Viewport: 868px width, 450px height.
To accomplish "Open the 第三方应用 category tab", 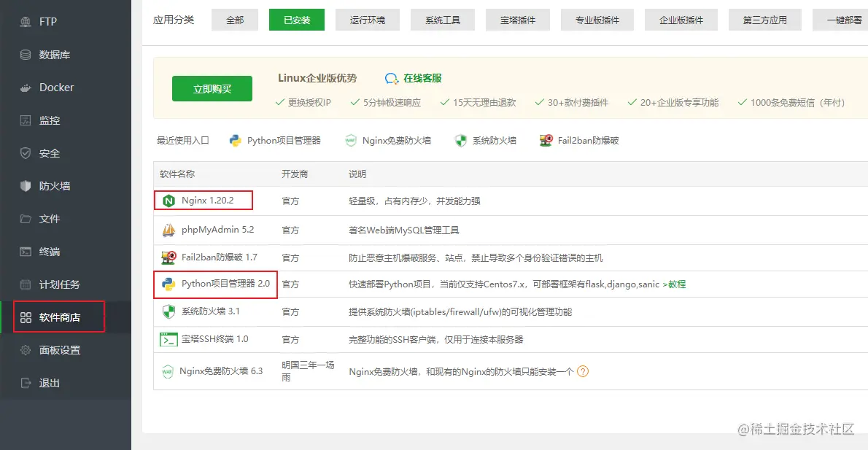I will tap(765, 20).
